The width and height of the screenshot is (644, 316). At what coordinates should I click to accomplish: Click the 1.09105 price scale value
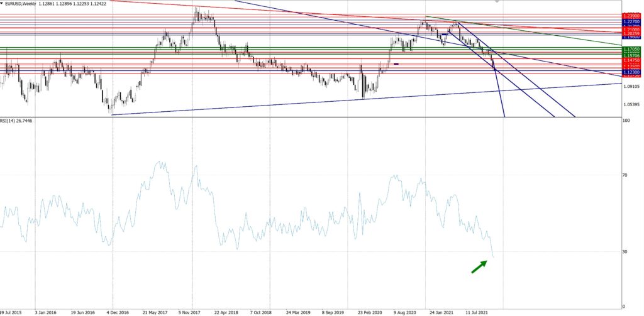(631, 87)
